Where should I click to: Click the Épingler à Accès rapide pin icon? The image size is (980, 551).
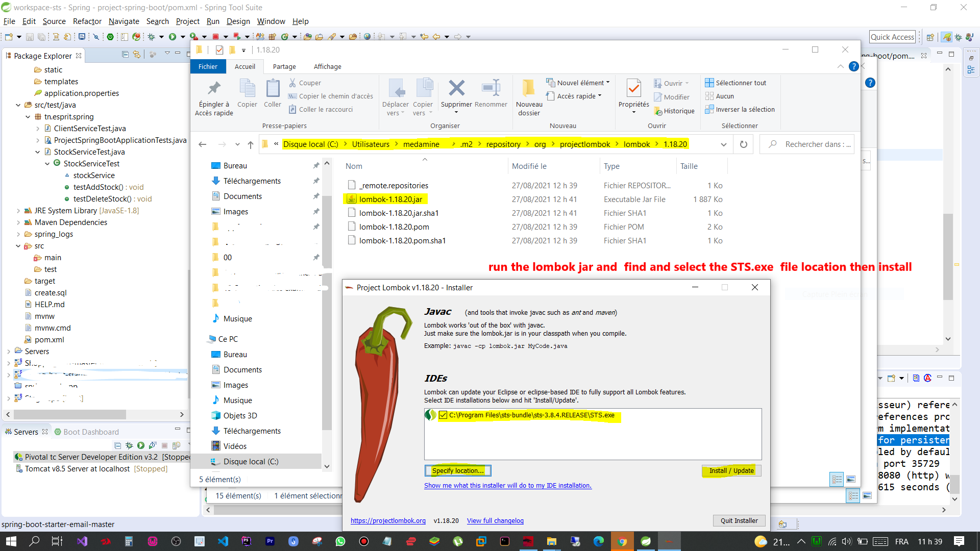point(214,89)
